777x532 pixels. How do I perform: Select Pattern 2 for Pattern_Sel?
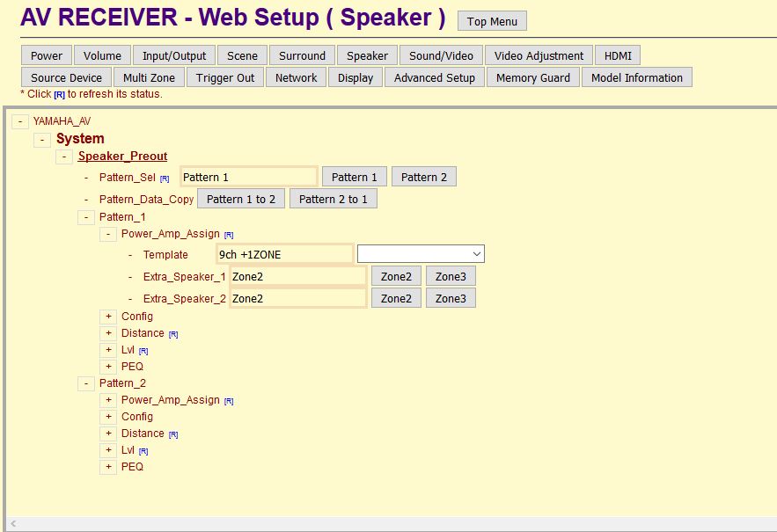(423, 177)
